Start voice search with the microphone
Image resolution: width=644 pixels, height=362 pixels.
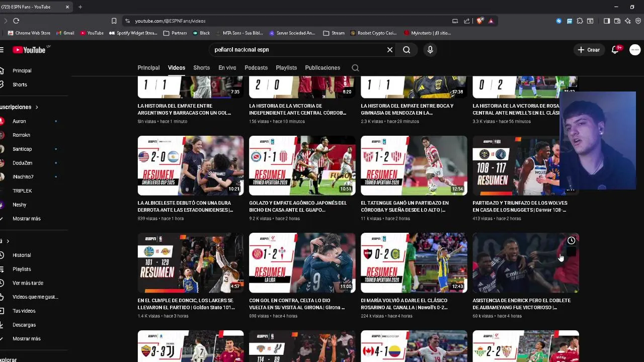coord(430,50)
